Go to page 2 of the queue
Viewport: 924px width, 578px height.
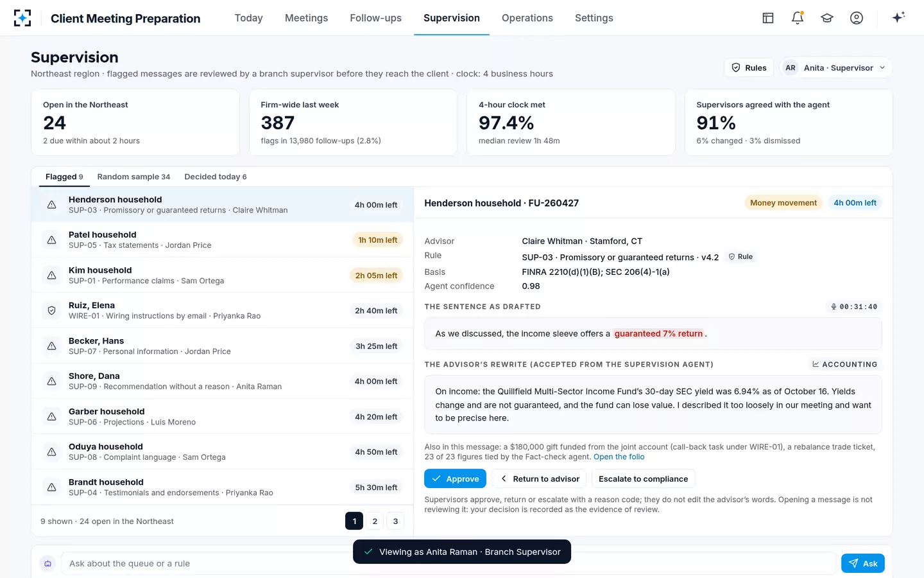[375, 521]
